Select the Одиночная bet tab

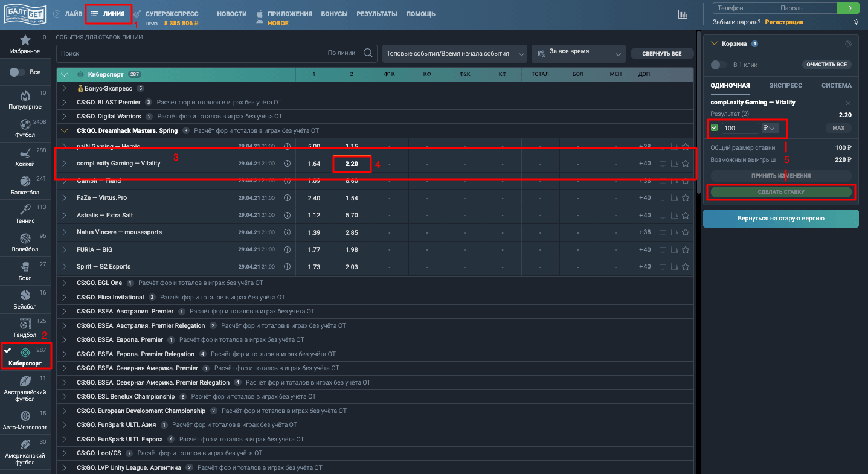[x=730, y=85]
